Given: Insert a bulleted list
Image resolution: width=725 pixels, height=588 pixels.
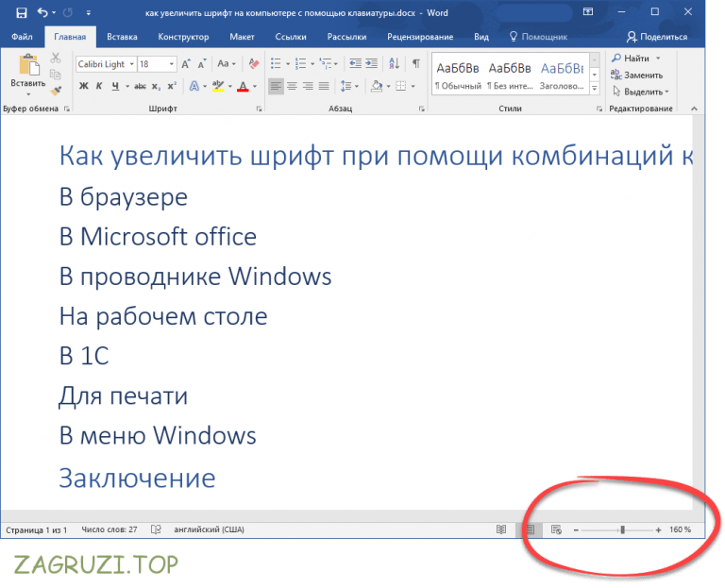Looking at the screenshot, I should click(x=276, y=64).
